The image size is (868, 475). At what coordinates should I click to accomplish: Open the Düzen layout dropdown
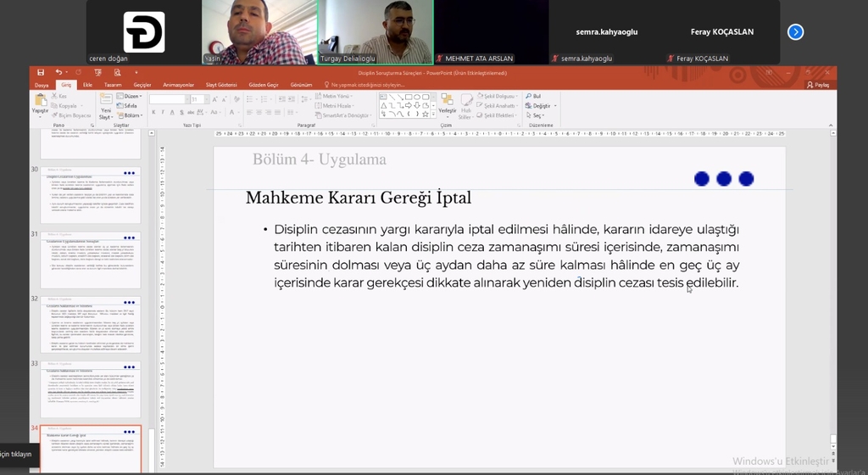(x=129, y=96)
